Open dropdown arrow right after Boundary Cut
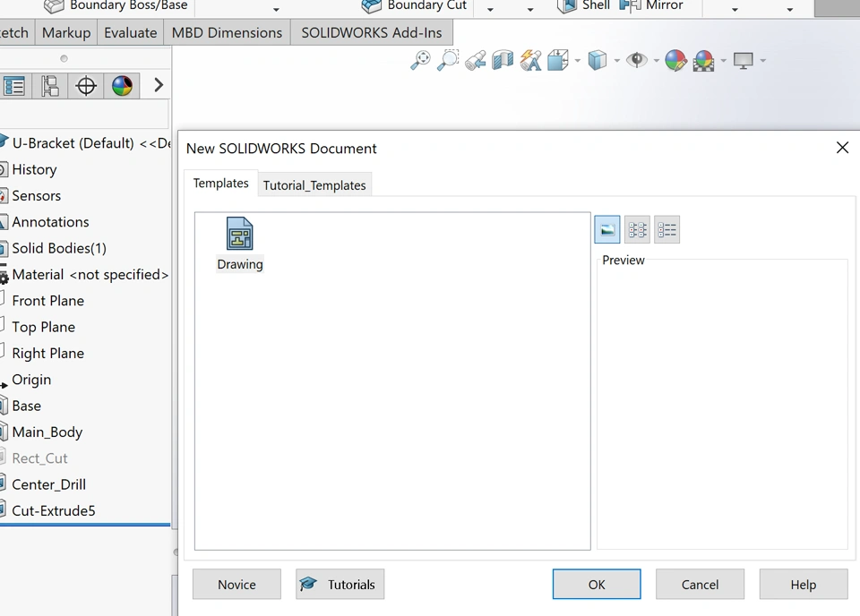This screenshot has height=616, width=860. [490, 9]
